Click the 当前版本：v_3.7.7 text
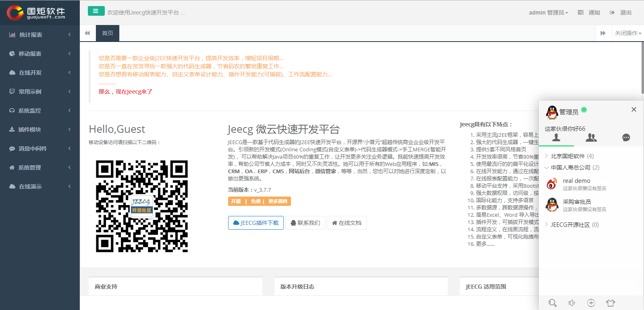 pyautogui.click(x=249, y=190)
